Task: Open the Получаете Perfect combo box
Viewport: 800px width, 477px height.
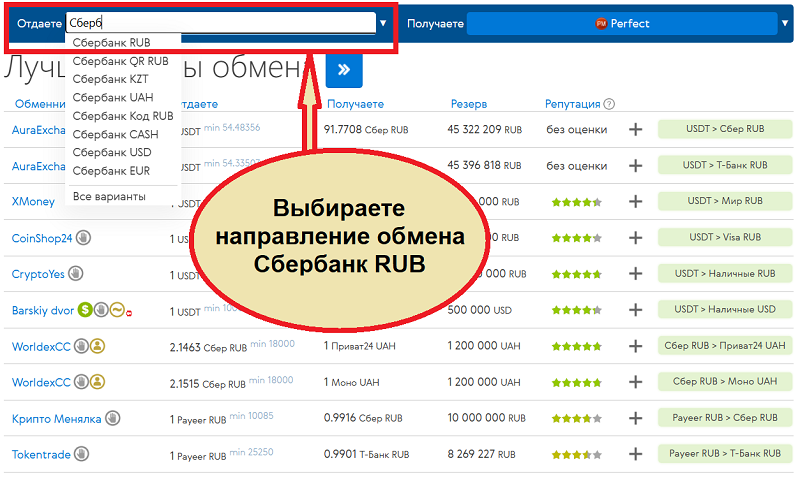Action: (622, 23)
